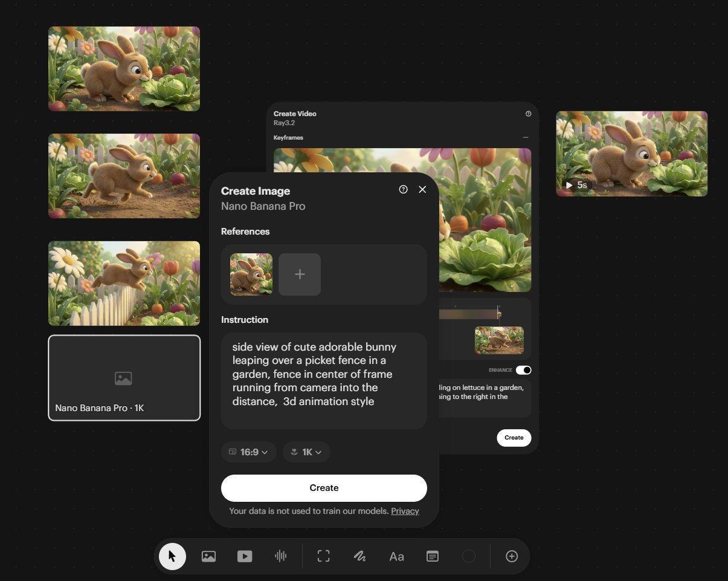The width and height of the screenshot is (728, 581).
Task: Click the Instruction heading
Action: [x=245, y=320]
